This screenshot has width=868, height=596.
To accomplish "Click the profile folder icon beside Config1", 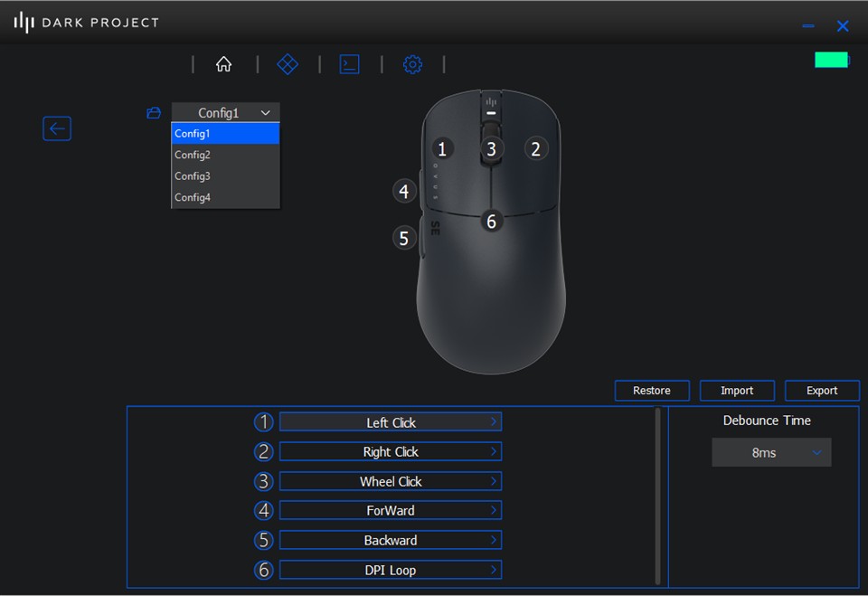I will pyautogui.click(x=154, y=113).
